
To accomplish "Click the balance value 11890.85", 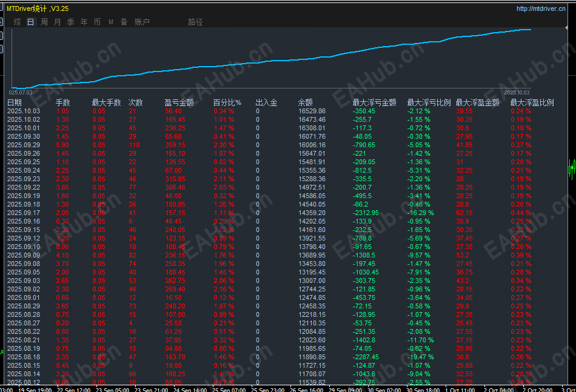I will pyautogui.click(x=312, y=357).
